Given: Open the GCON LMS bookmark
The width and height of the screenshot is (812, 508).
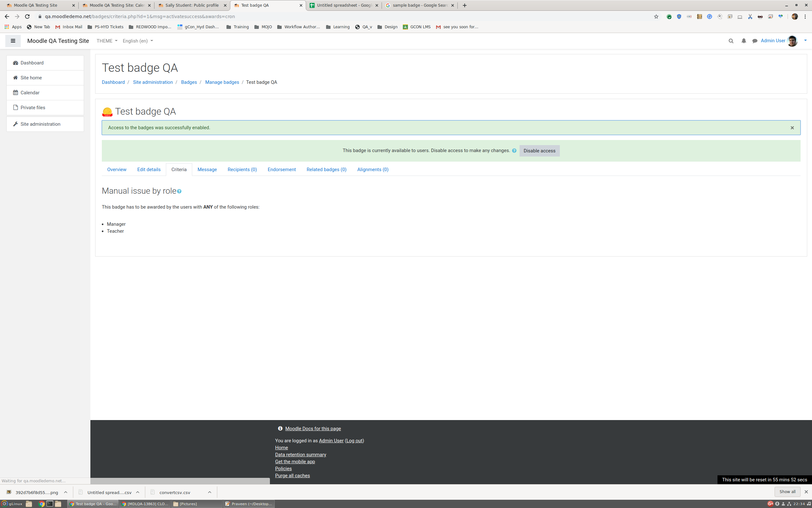Looking at the screenshot, I should point(416,27).
